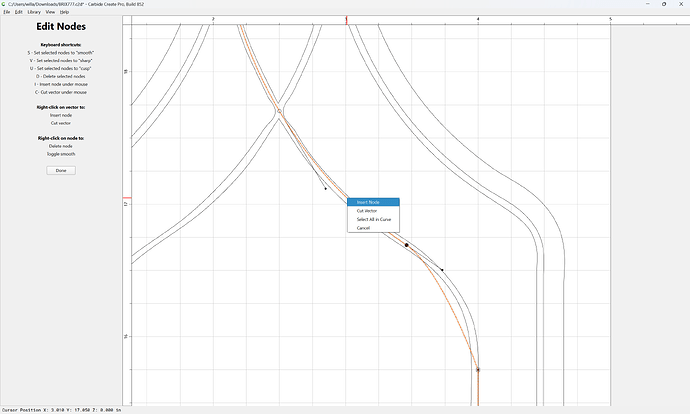Choose Cut Vector in context menu

373,211
